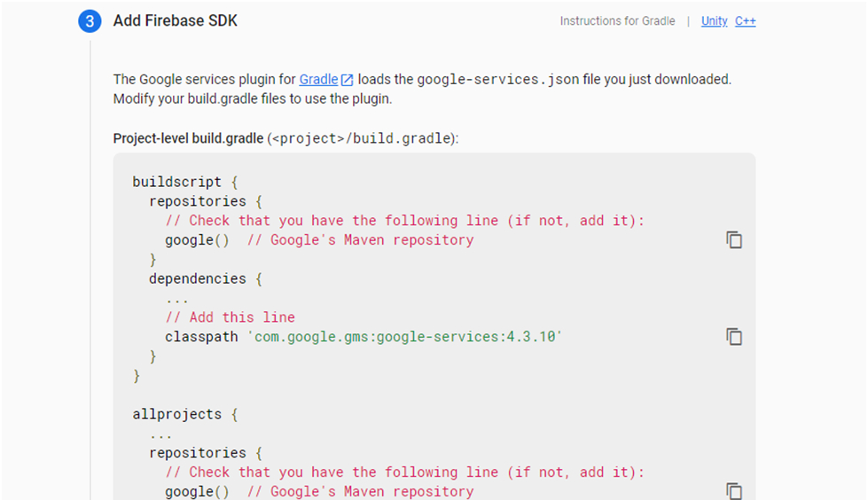Copy the allprojects google() repository line
Viewport: 868px width, 500px height.
pyautogui.click(x=734, y=490)
